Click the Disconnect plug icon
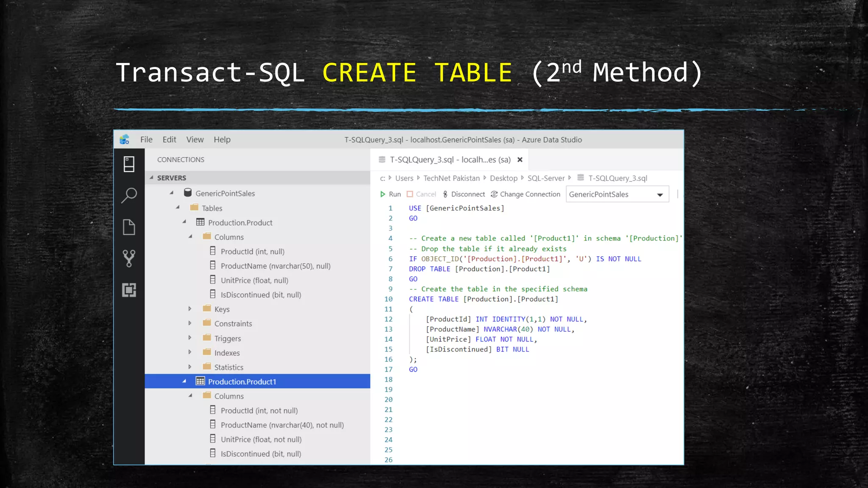This screenshot has width=868, height=488. 445,194
